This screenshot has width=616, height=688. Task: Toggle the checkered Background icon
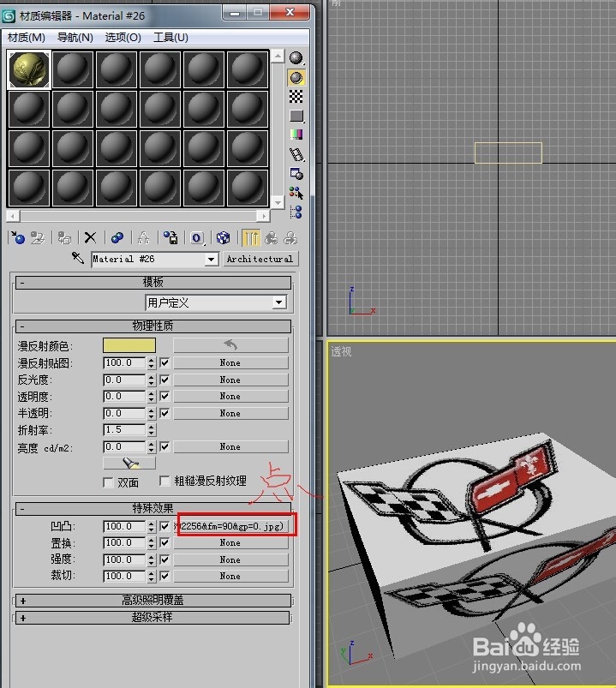point(296,97)
